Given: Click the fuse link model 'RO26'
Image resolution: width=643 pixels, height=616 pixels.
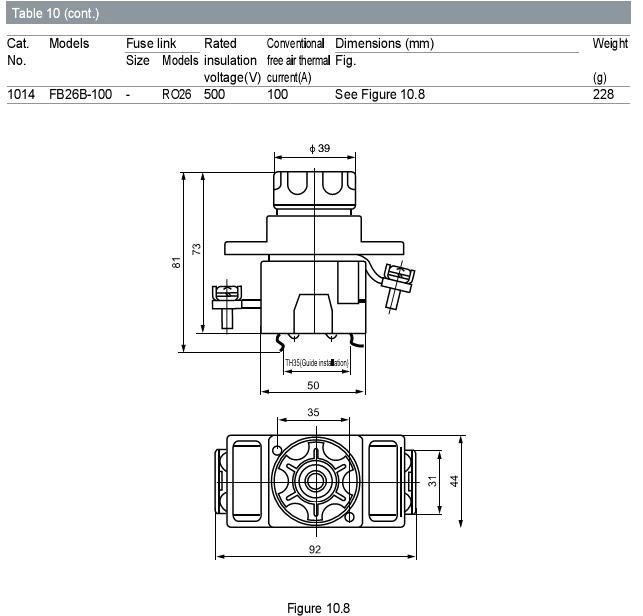Looking at the screenshot, I should (x=177, y=94).
